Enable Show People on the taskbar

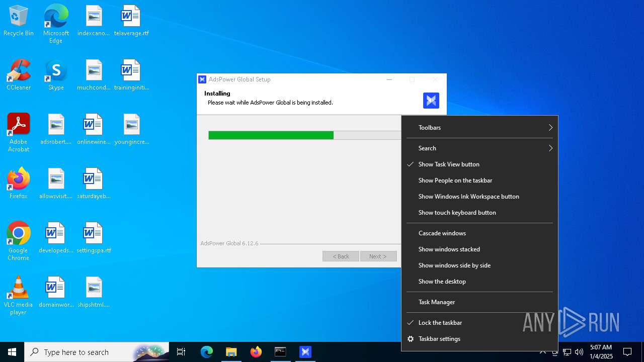tap(479, 180)
